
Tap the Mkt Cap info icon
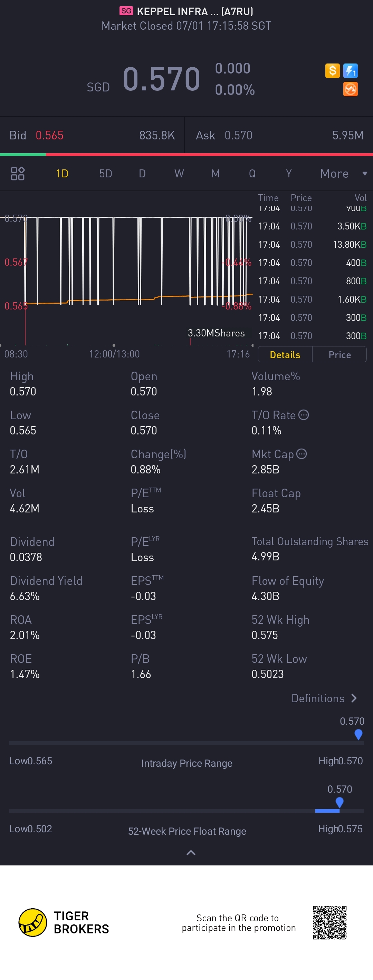coord(302,454)
